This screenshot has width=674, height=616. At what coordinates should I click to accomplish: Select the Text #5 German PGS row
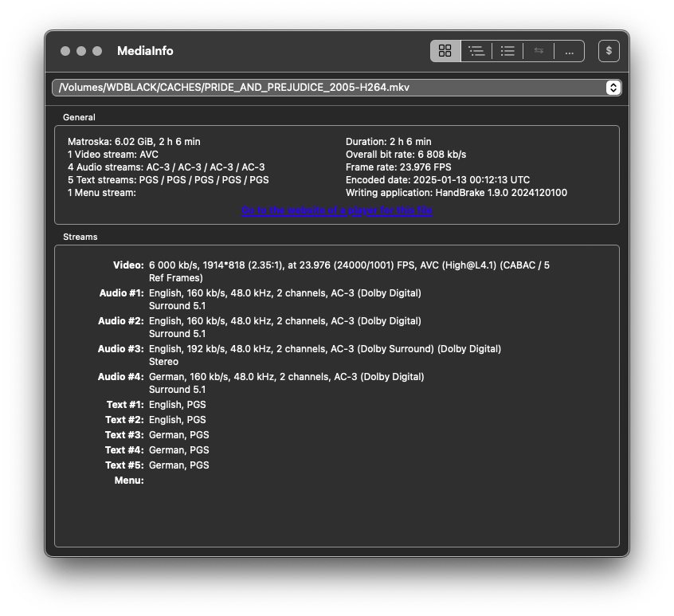[x=178, y=465]
